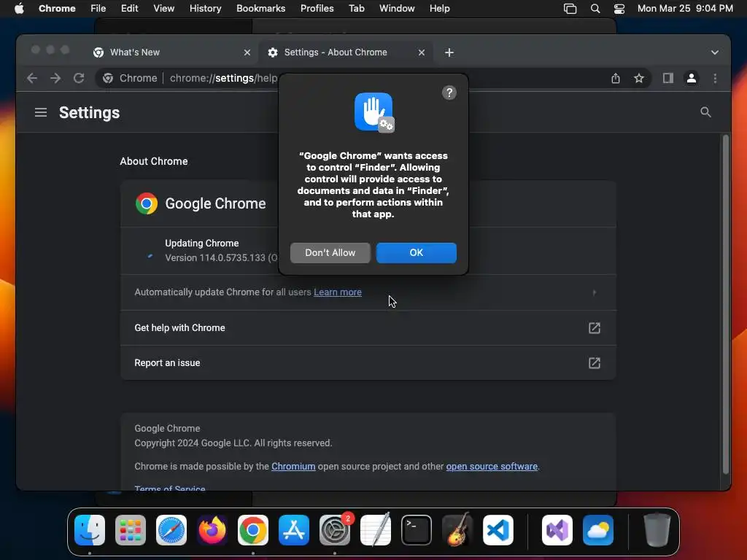Open the profile avatar menu
This screenshot has width=747, height=560.
tap(692, 78)
